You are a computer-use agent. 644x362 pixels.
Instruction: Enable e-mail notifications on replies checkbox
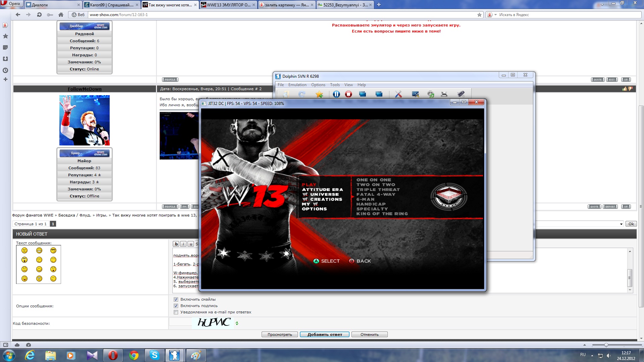point(176,312)
